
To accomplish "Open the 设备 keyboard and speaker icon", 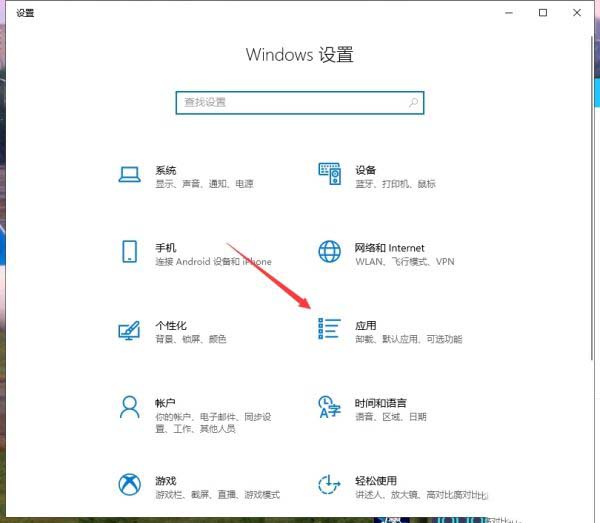I will tap(329, 174).
